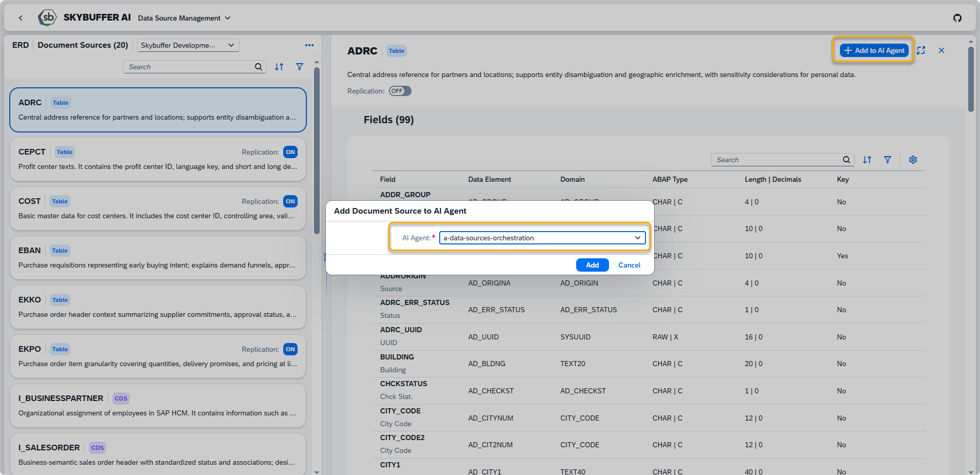This screenshot has width=980, height=475.
Task: Switch to the ERD tab
Action: click(21, 45)
